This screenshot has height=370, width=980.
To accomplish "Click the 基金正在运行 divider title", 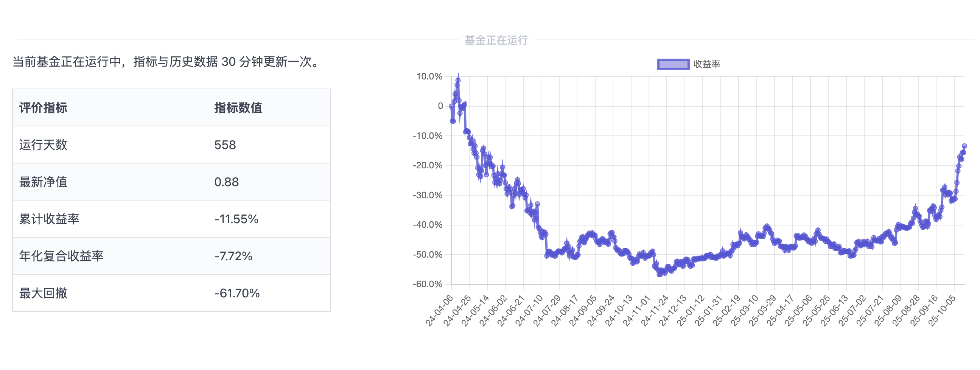I will pyautogui.click(x=496, y=40).
